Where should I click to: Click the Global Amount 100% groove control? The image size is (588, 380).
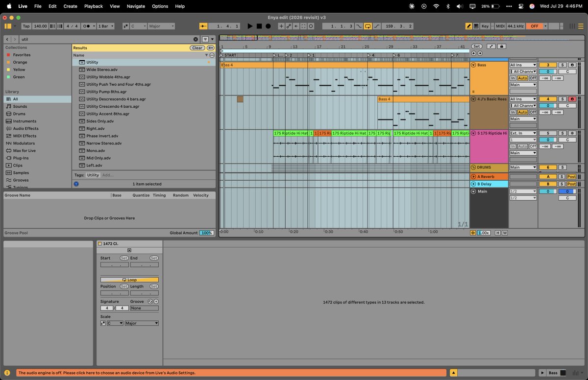click(x=206, y=233)
